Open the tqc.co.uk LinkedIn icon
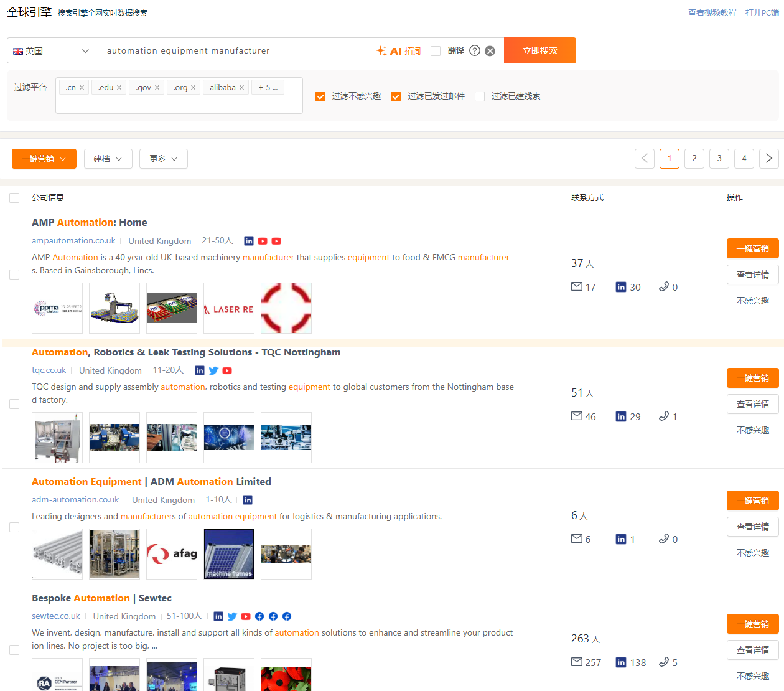The width and height of the screenshot is (784, 691). pyautogui.click(x=200, y=370)
